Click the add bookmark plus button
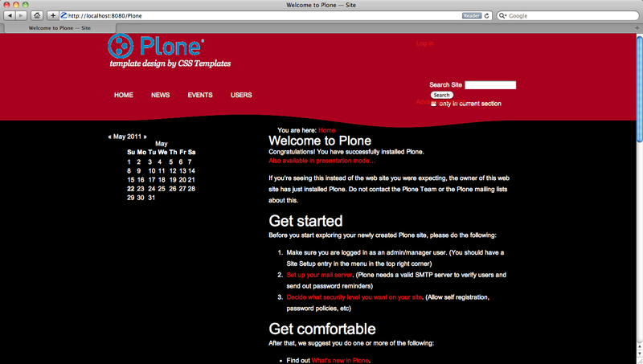This screenshot has height=364, width=643. click(x=53, y=15)
